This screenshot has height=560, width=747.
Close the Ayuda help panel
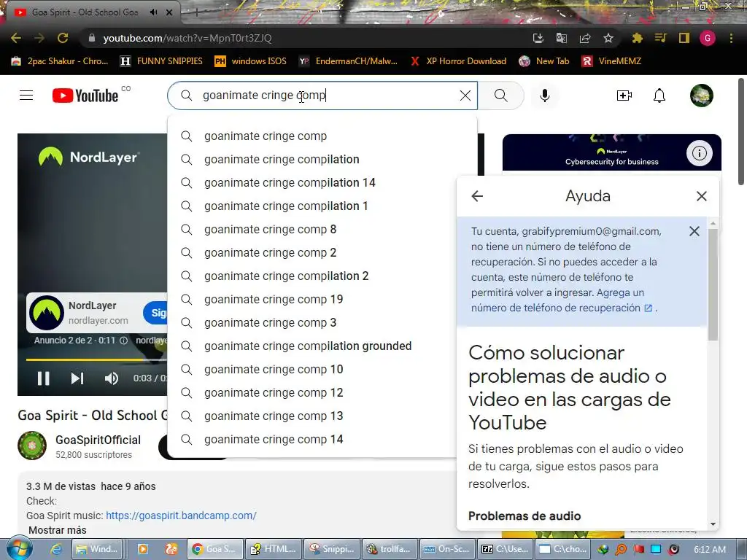(x=701, y=196)
